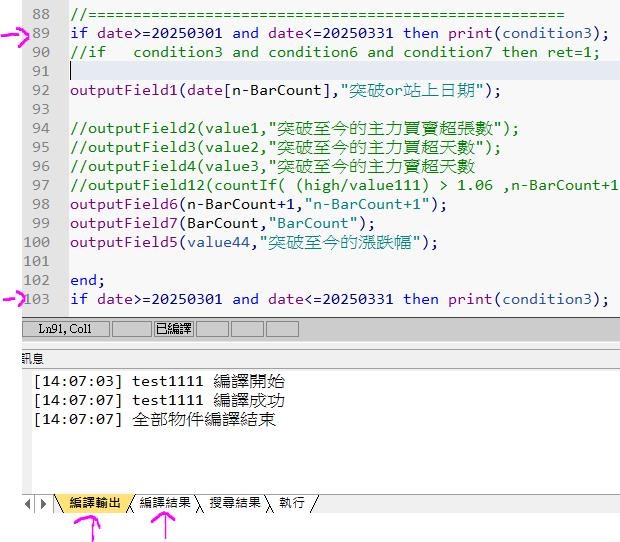Screen dimensions: 620x542
Task: Select the test1111 編譯成功 log entry
Action: [x=158, y=400]
